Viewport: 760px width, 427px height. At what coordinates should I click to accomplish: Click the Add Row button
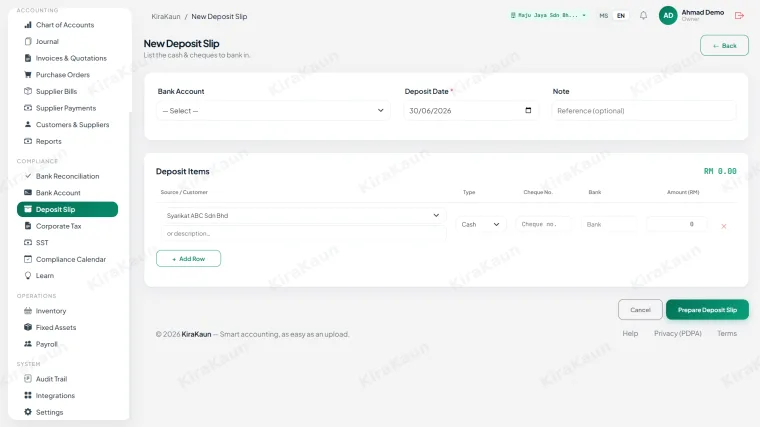(189, 258)
